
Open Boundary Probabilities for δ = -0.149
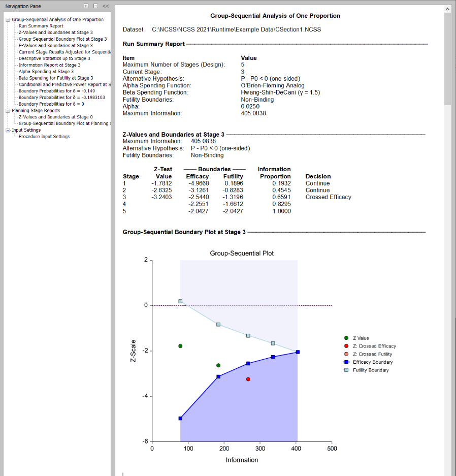point(57,91)
